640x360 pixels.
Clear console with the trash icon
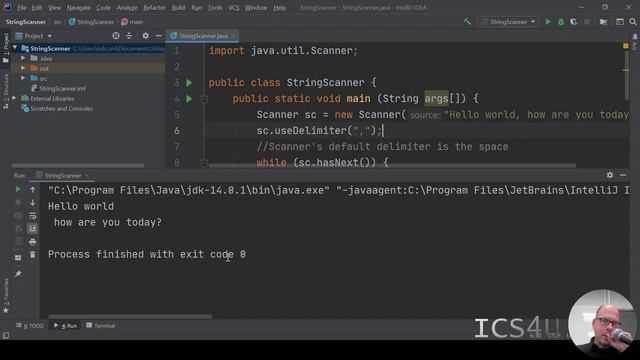[x=33, y=255]
